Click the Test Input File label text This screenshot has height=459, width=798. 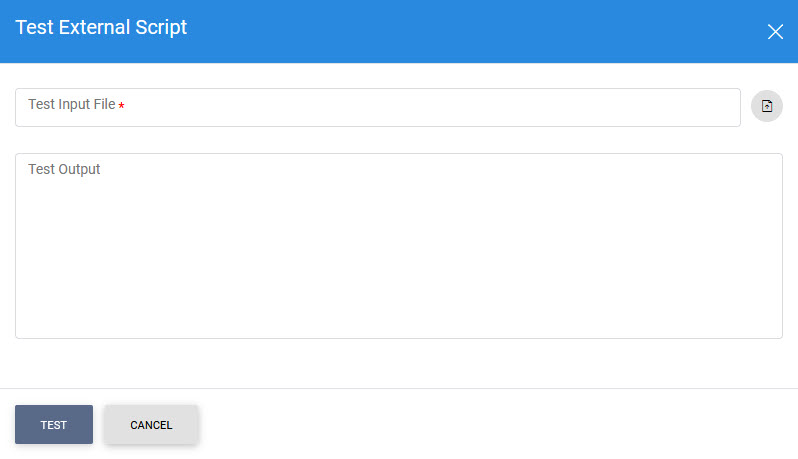point(71,104)
